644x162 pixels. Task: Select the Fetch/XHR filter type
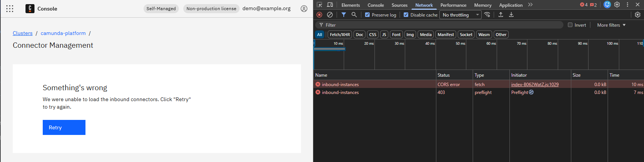pos(340,35)
